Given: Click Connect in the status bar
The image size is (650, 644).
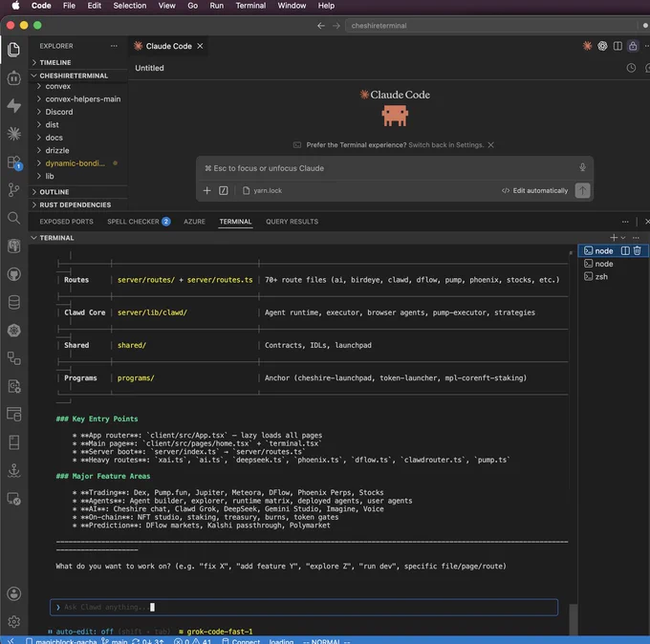Looking at the screenshot, I should pos(241,641).
